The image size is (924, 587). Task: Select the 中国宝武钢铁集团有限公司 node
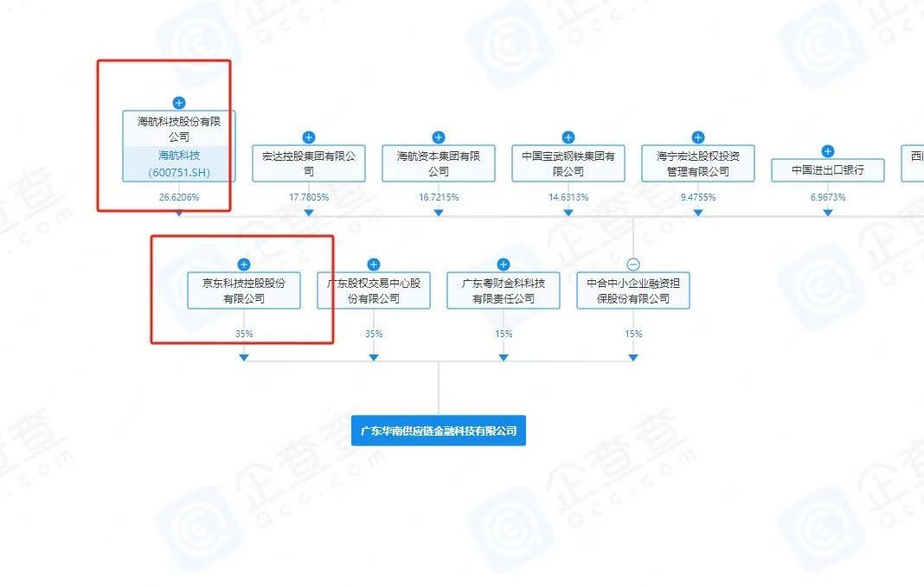tap(568, 163)
